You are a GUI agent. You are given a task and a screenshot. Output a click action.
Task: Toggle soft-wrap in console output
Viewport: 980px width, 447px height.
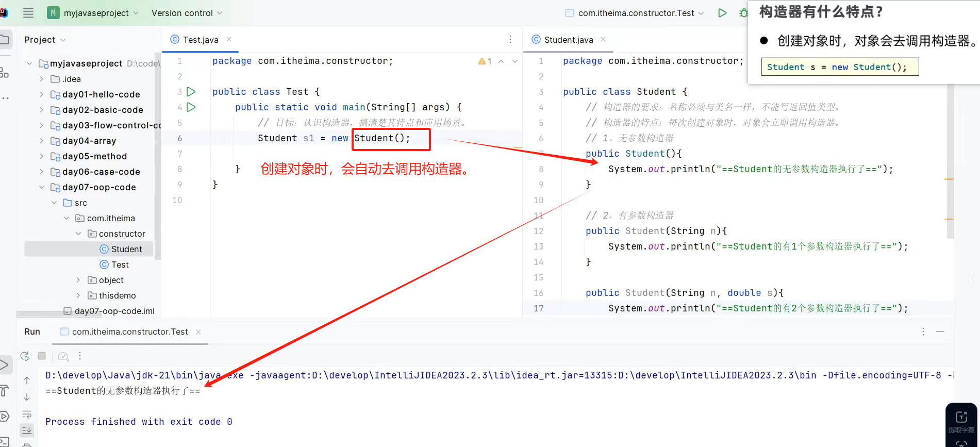tap(27, 414)
